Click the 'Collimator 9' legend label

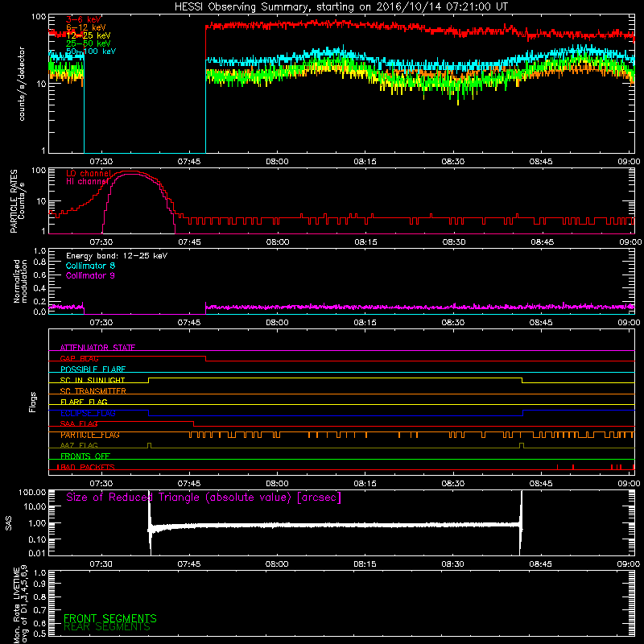(90, 275)
